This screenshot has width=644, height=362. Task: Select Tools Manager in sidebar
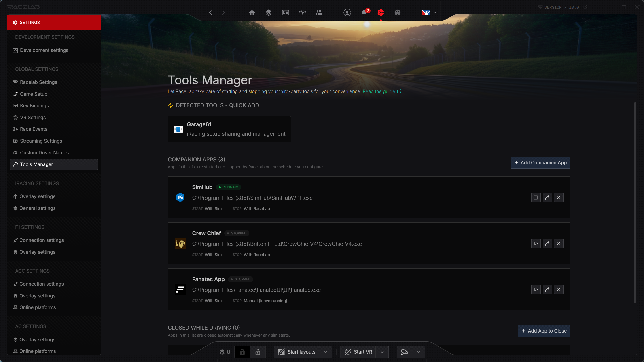pyautogui.click(x=54, y=164)
